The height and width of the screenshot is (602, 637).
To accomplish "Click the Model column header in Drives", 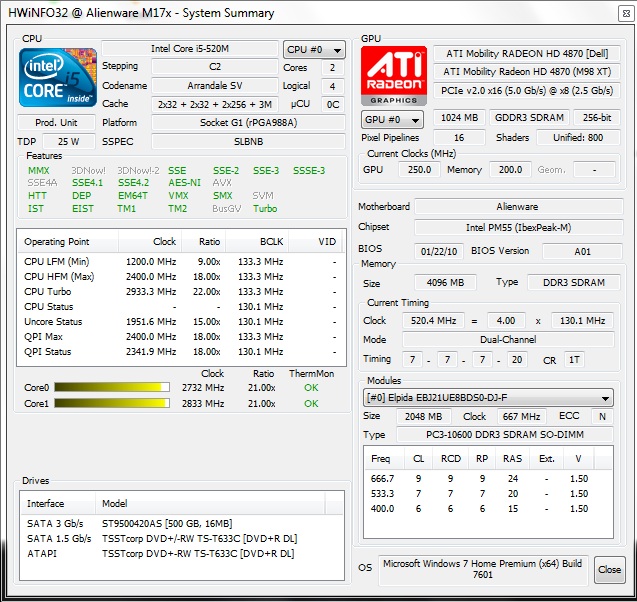I will [x=210, y=504].
